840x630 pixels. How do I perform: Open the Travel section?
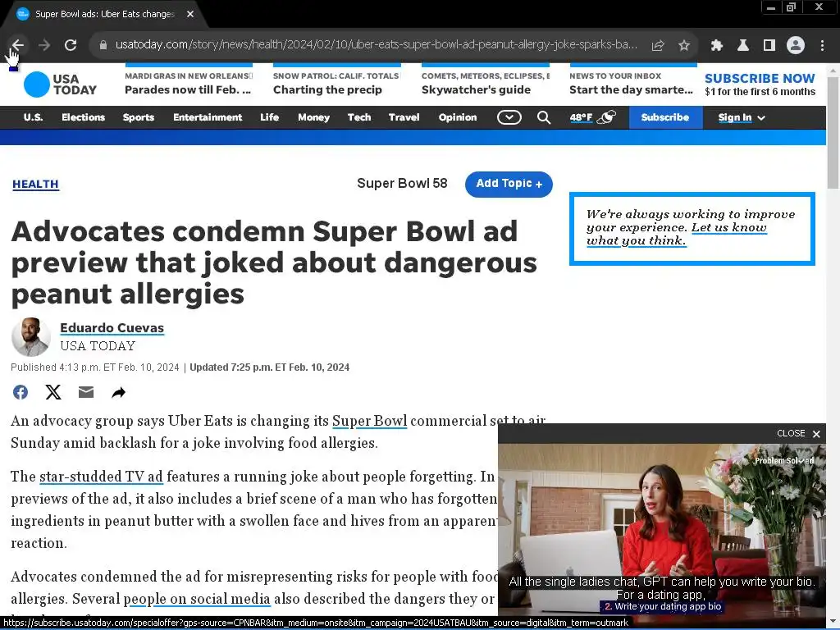point(404,117)
